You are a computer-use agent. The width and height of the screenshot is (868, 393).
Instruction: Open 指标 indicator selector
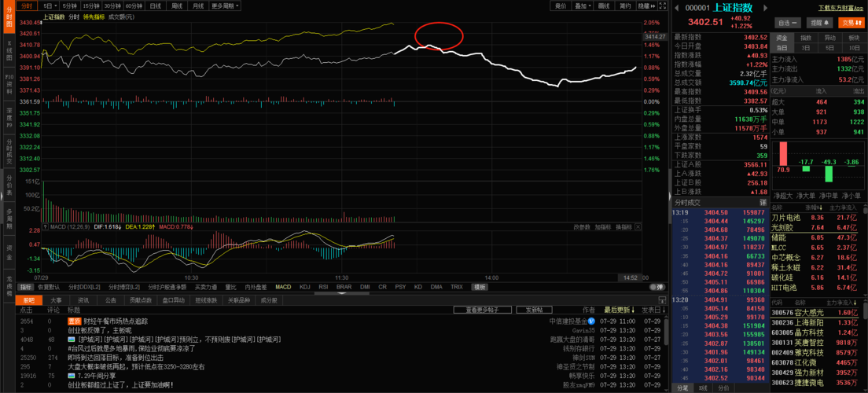point(26,287)
